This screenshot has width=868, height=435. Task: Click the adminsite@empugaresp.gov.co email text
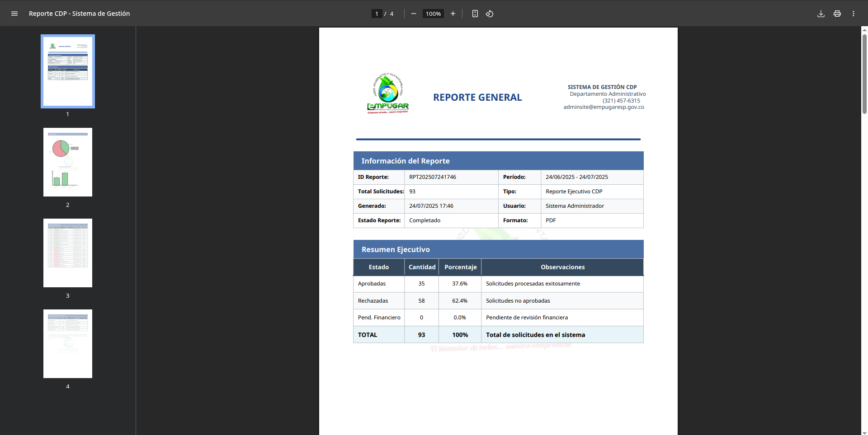click(x=604, y=107)
